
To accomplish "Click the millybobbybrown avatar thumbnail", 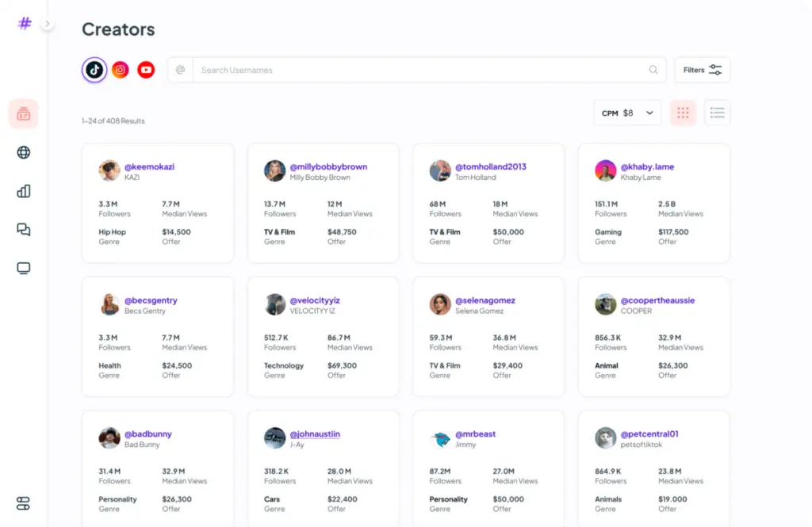I will tap(274, 170).
